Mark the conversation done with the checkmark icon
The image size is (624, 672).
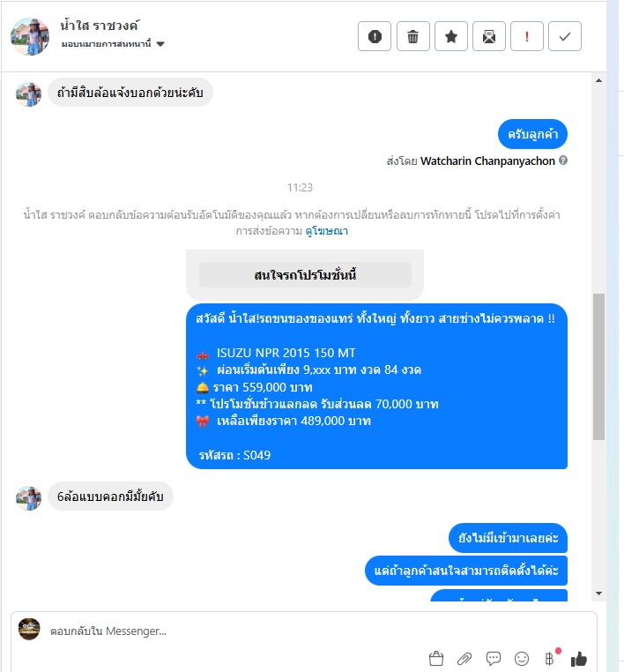tap(565, 36)
